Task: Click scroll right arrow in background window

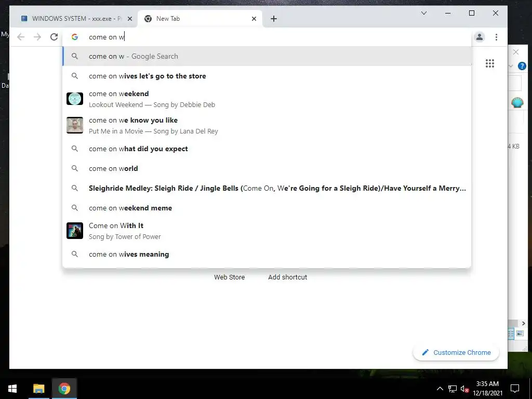Action: click(523, 323)
